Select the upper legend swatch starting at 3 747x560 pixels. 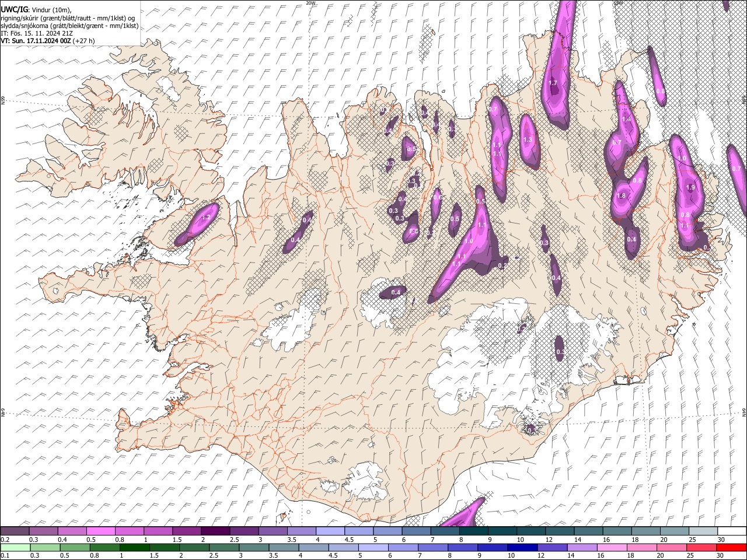coord(273,531)
